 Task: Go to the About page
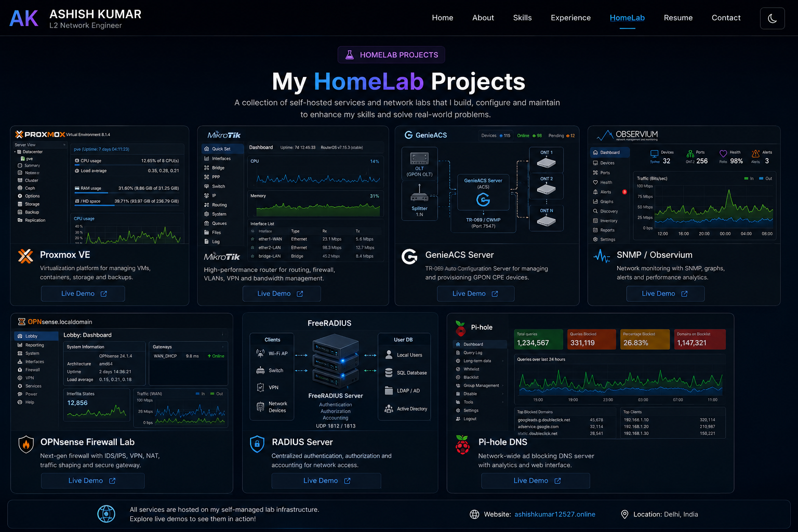pos(483,18)
